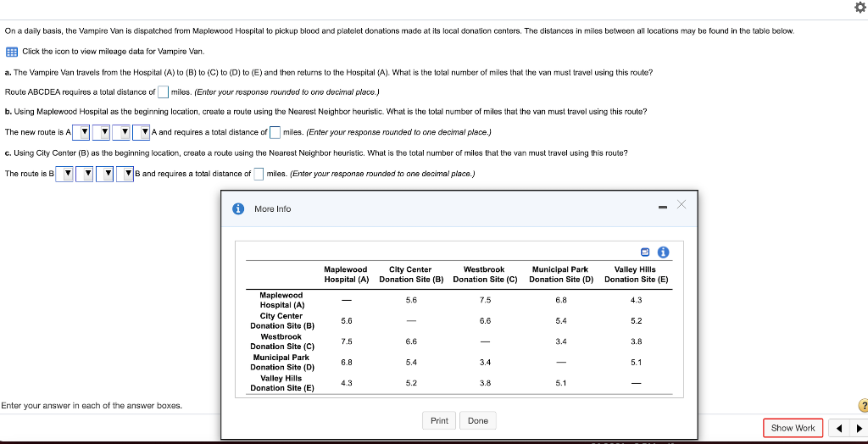Click value 3.4 in the Westbrook row
Screen dimensions: 868x444
click(x=561, y=341)
